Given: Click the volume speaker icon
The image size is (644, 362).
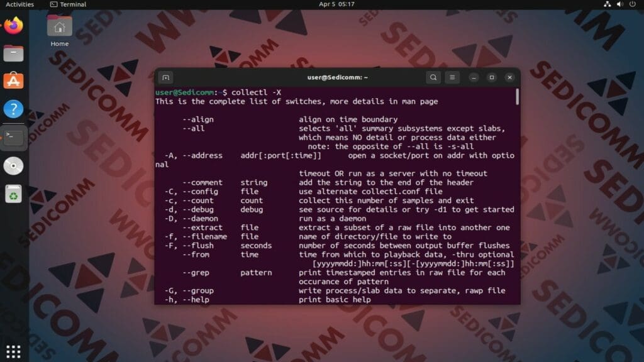Looking at the screenshot, I should pyautogui.click(x=619, y=4).
